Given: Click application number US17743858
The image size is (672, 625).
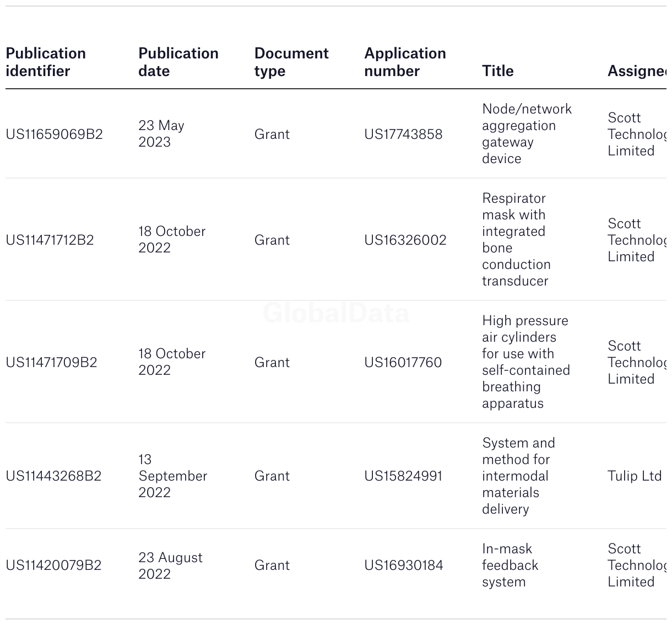Looking at the screenshot, I should [x=403, y=134].
